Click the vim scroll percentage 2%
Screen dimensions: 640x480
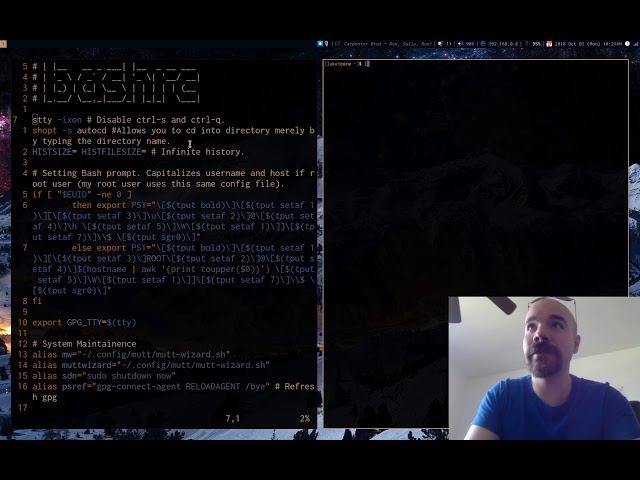point(304,418)
